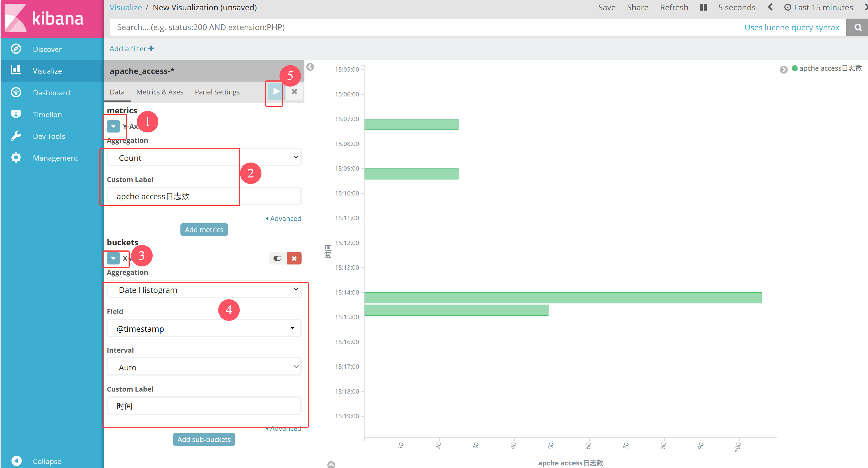The height and width of the screenshot is (468, 868).
Task: Collapse the Y-Axis metric section
Action: coord(113,126)
